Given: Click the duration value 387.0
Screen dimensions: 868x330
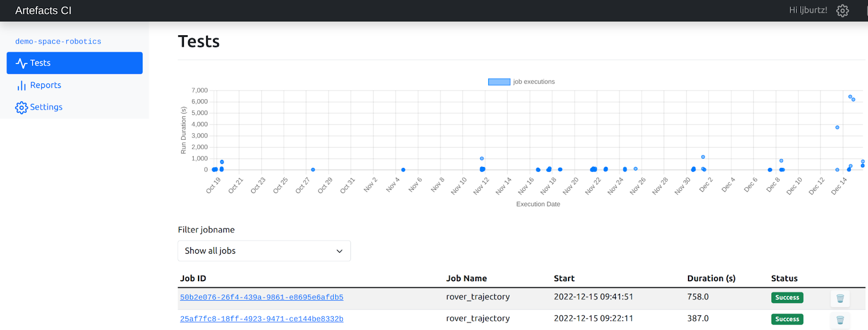Looking at the screenshot, I should [698, 318].
